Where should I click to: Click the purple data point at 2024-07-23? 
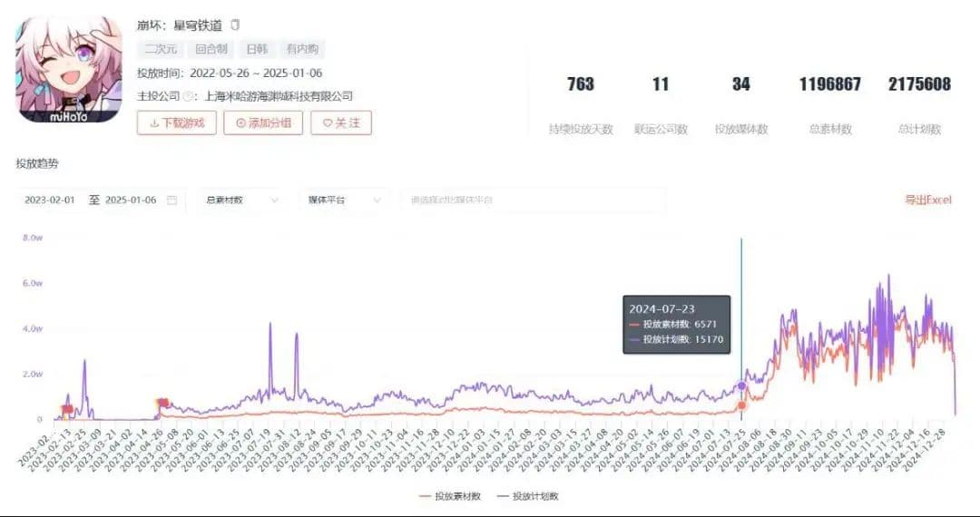741,385
